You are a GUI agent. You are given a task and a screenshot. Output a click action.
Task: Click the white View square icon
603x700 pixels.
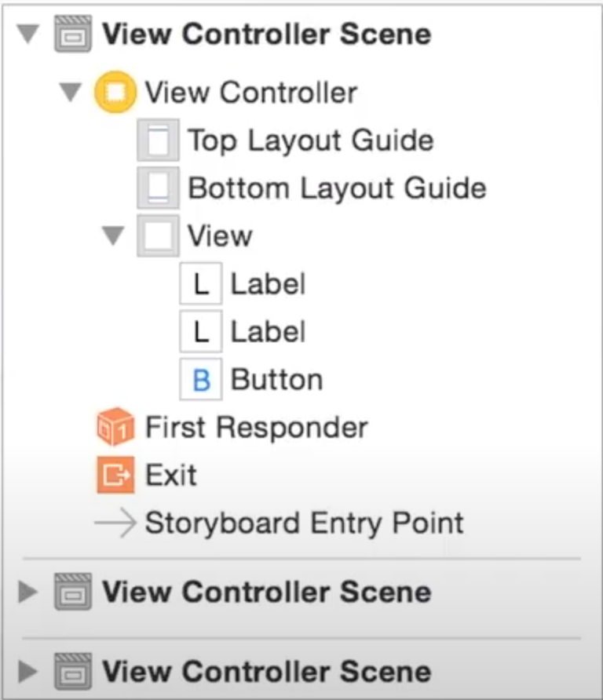coord(157,236)
